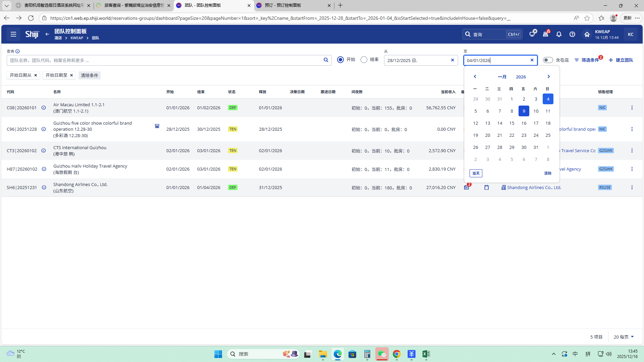Open three-dot menu for Air Macau row
The height and width of the screenshot is (362, 644).
[x=632, y=108]
